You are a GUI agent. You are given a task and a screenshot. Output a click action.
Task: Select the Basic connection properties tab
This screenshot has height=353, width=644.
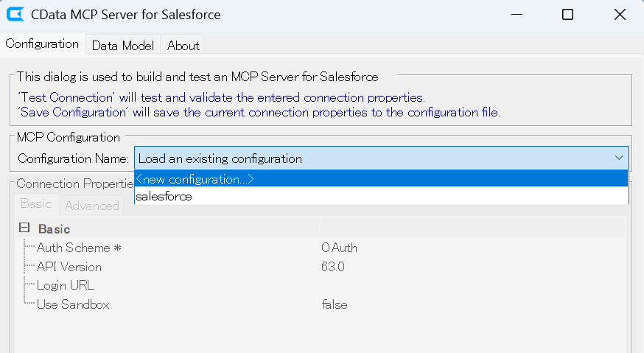tap(36, 204)
